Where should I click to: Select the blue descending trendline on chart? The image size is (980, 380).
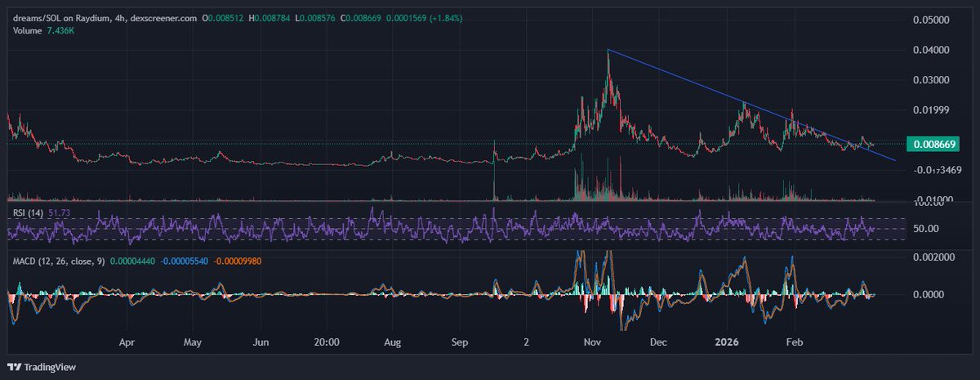pyautogui.click(x=751, y=105)
